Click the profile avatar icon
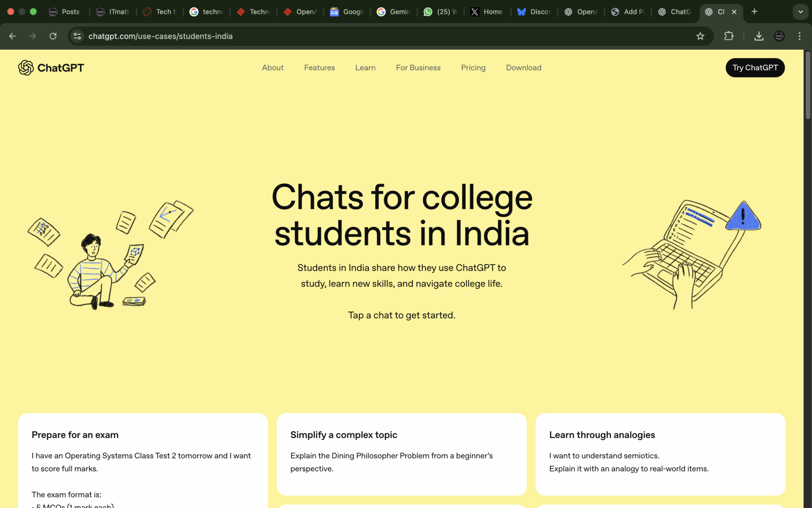This screenshot has height=508, width=812. 779,36
